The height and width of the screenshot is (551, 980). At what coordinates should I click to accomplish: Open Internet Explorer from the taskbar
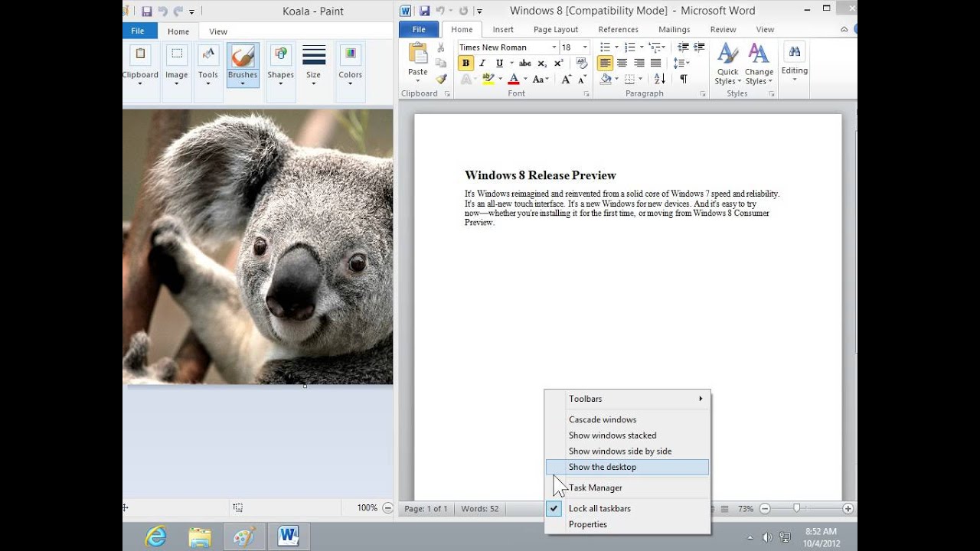pos(155,536)
